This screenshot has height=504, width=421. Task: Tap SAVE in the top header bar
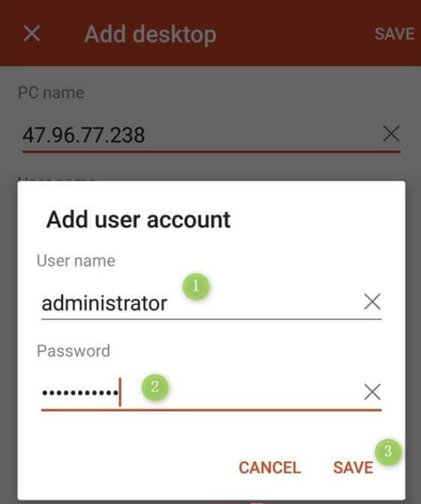pyautogui.click(x=395, y=34)
